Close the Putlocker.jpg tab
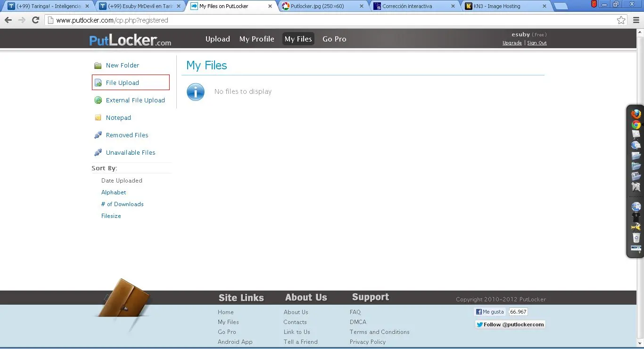Screen dimensions: 644x349 362,7
